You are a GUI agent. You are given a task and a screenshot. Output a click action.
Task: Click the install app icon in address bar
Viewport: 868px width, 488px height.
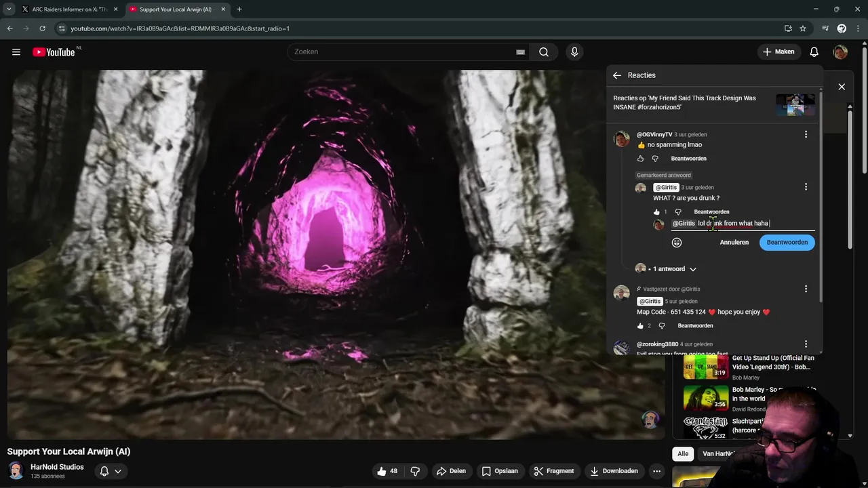[x=788, y=28]
